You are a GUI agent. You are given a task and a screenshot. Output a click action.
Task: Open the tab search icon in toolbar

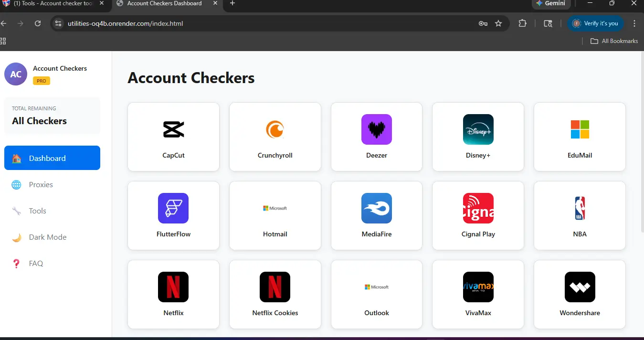coord(548,23)
